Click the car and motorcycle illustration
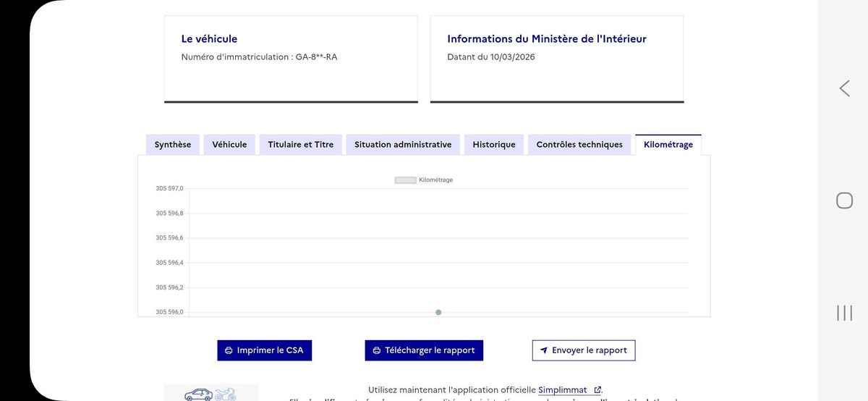868x401 pixels. 211,393
